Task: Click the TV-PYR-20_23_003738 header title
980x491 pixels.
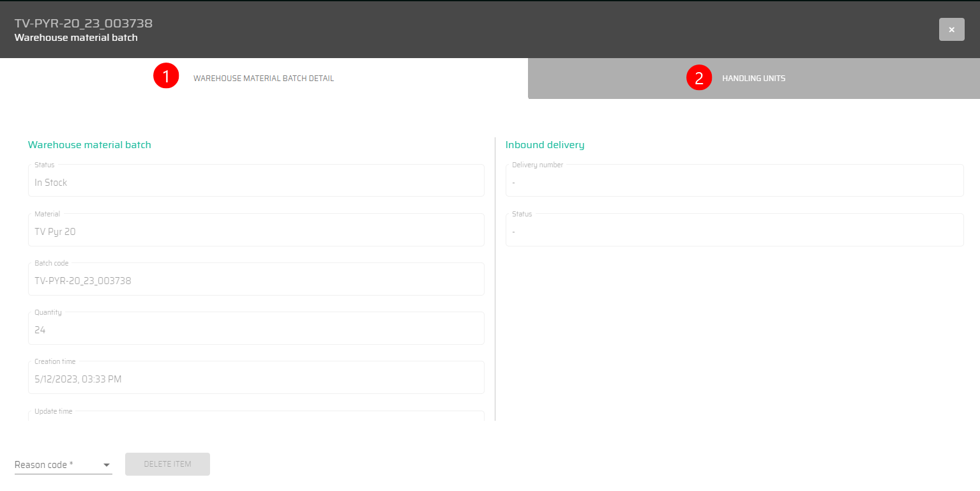Action: click(84, 24)
